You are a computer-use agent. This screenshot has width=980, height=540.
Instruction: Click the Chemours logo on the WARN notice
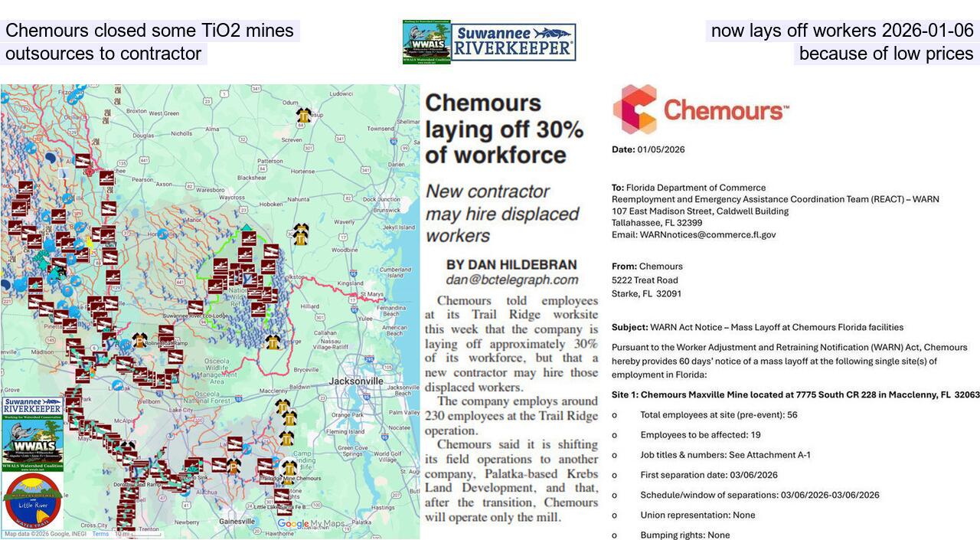click(x=701, y=108)
